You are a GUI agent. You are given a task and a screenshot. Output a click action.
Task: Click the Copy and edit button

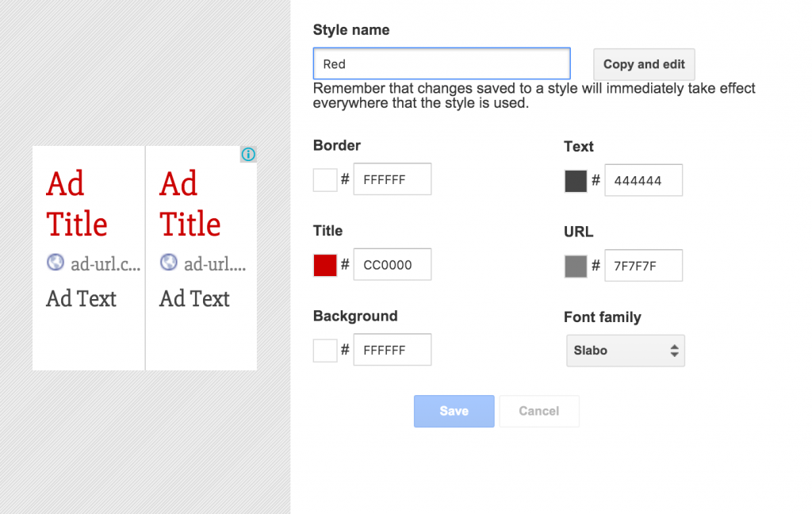644,64
